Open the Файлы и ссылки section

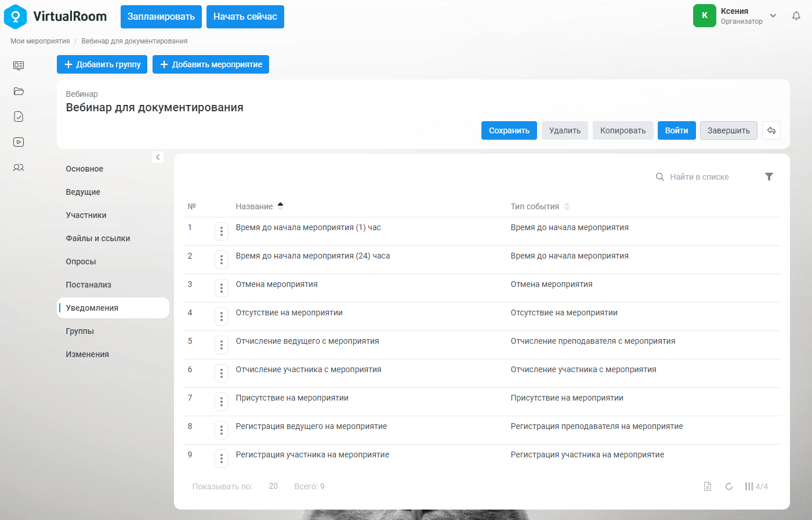(98, 238)
